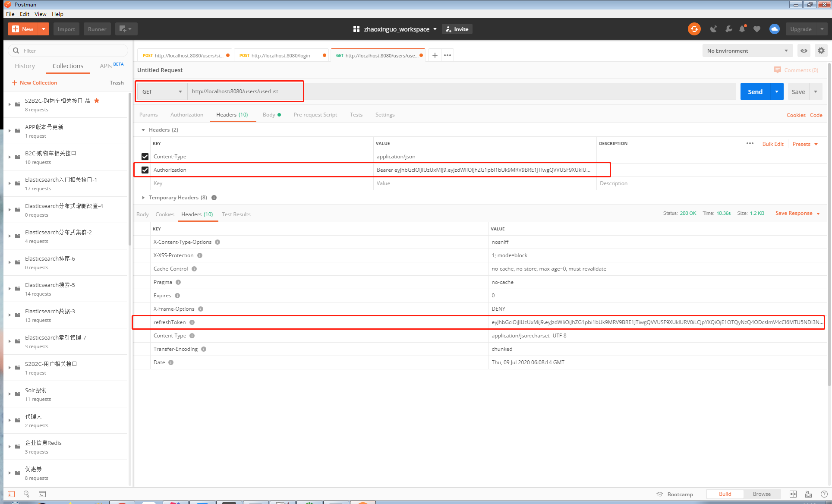Open the Capture requests satellite icon

[x=714, y=29]
